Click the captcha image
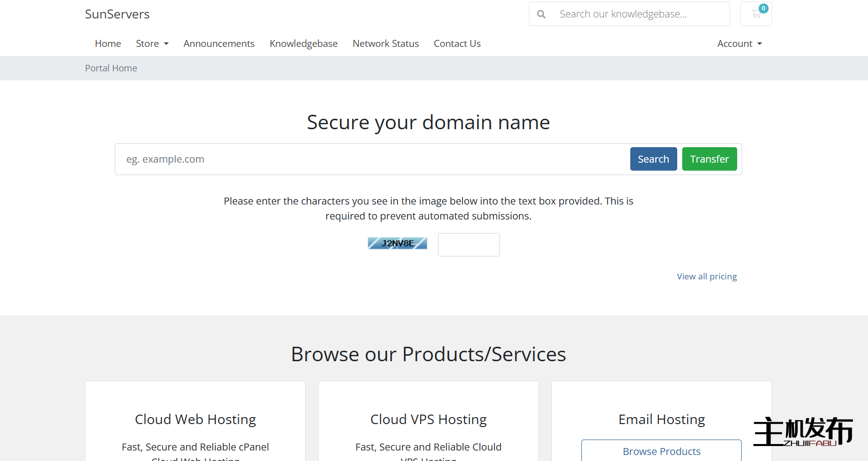 click(x=398, y=243)
